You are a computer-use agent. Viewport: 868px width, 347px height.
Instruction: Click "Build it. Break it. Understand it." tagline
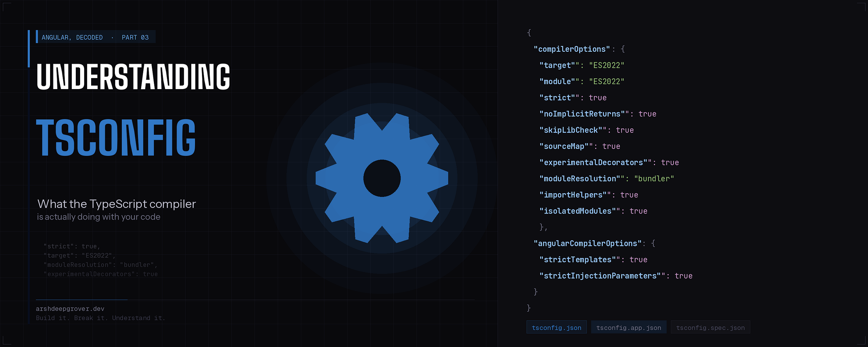tap(100, 318)
